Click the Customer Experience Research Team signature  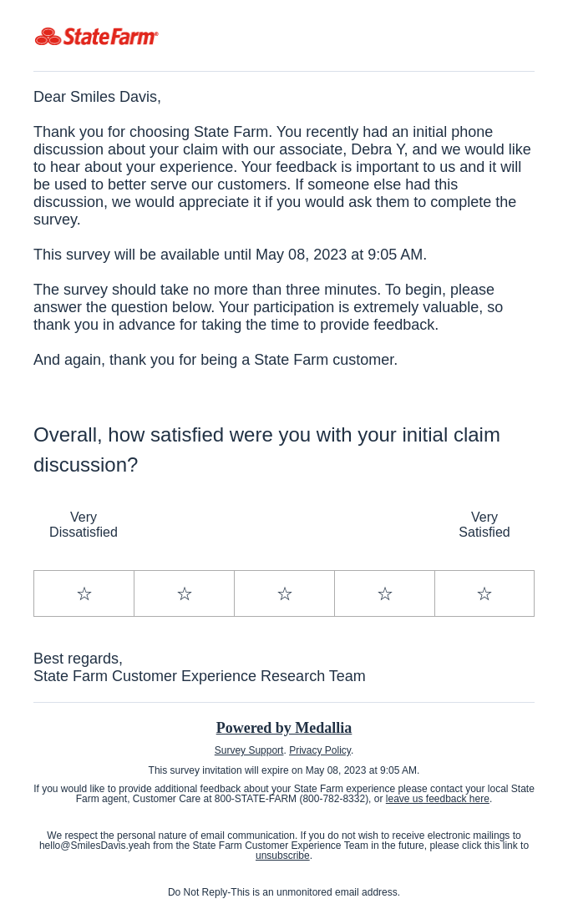(x=200, y=676)
